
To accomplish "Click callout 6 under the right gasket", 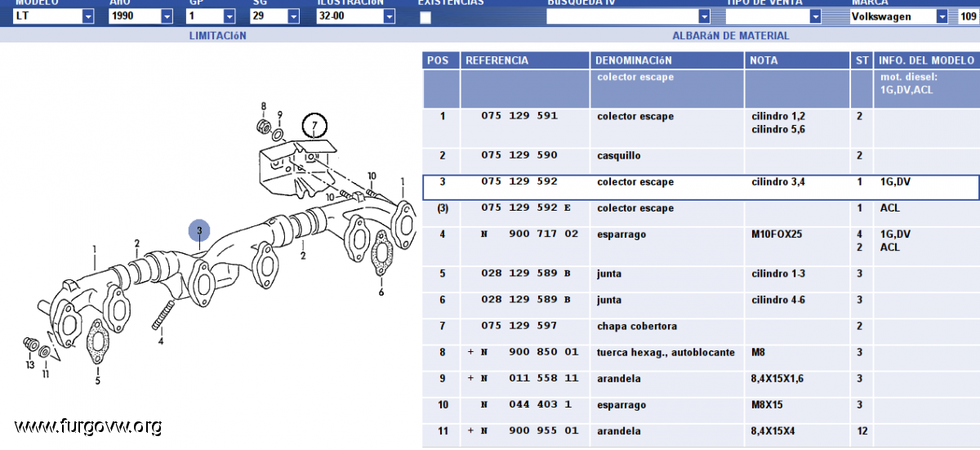I will tap(381, 292).
